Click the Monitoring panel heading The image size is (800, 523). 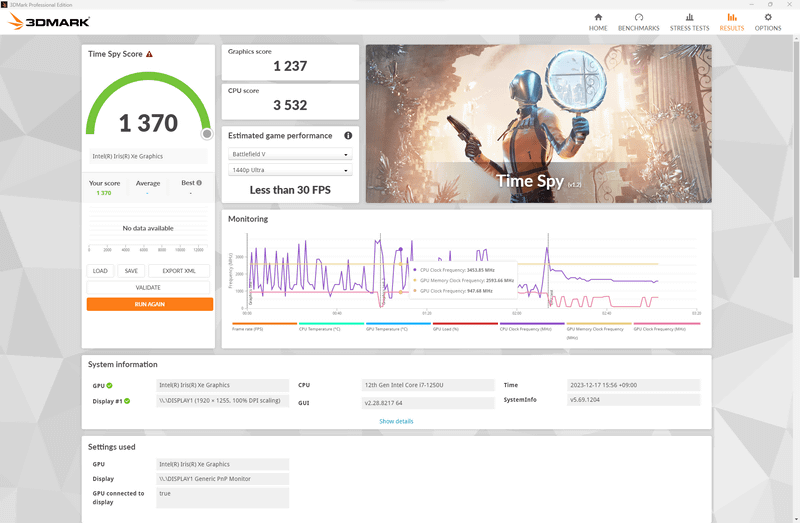[x=248, y=219]
